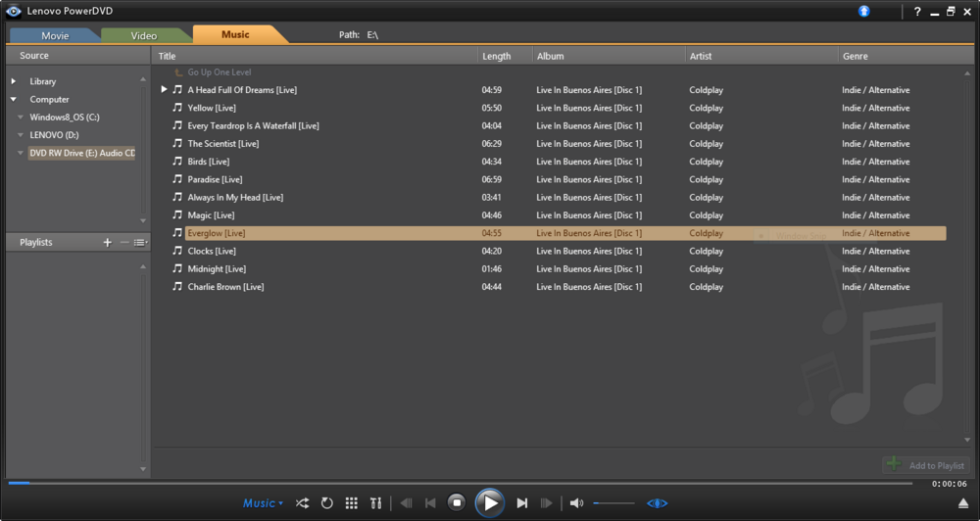
Task: Click the 06:59 length of Paradise
Action: [491, 179]
